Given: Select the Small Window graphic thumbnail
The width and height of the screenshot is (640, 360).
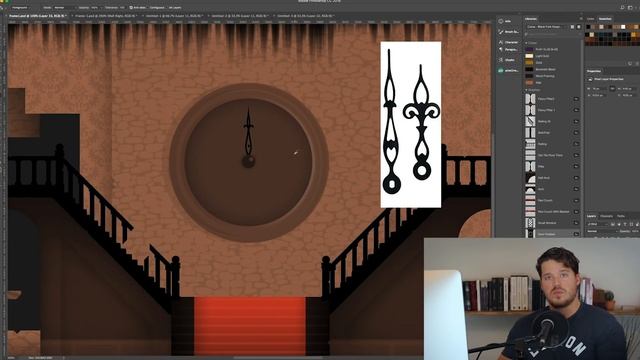Looking at the screenshot, I should tap(530, 223).
